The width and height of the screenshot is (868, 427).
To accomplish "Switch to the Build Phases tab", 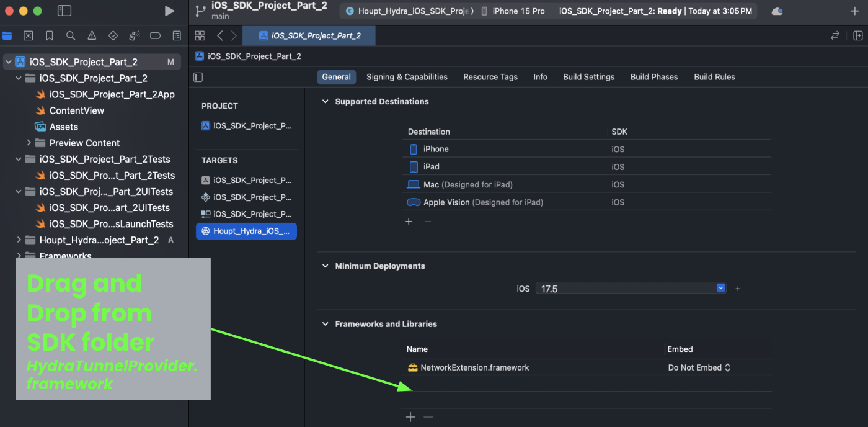I will pyautogui.click(x=654, y=77).
